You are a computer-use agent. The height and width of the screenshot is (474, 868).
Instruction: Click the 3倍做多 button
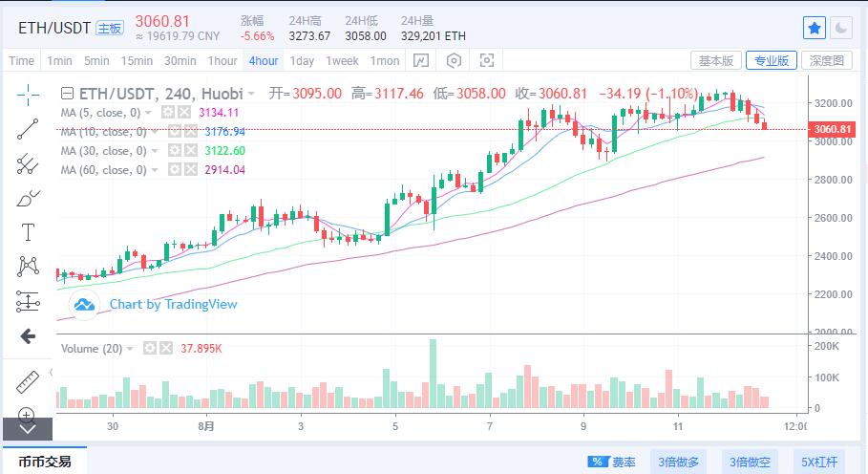click(678, 462)
